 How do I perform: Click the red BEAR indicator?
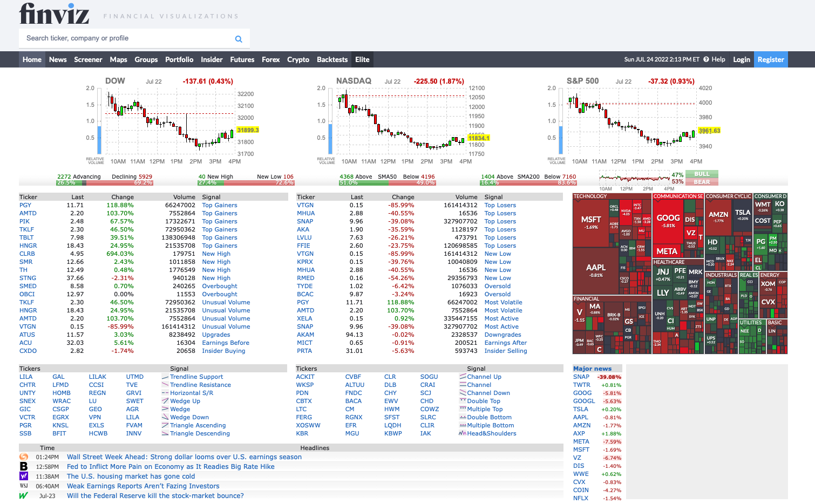coord(702,182)
